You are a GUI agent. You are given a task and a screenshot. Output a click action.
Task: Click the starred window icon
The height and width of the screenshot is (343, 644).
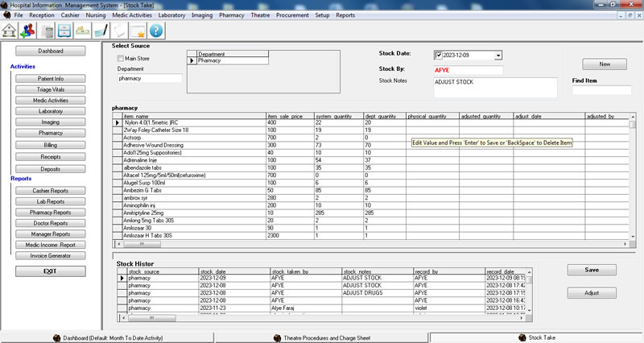click(138, 31)
